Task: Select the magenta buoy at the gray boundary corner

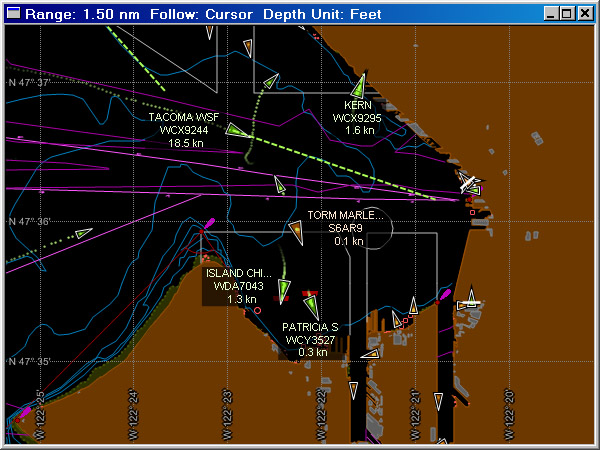Action: pyautogui.click(x=210, y=223)
